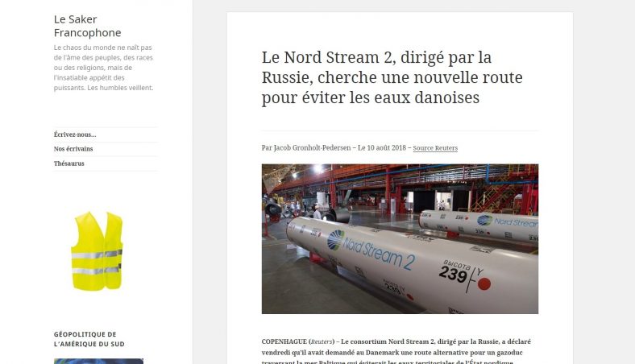This screenshot has width=635, height=364.
Task: Click the Nord Stream 2 logo on front pipe
Action: [371, 250]
